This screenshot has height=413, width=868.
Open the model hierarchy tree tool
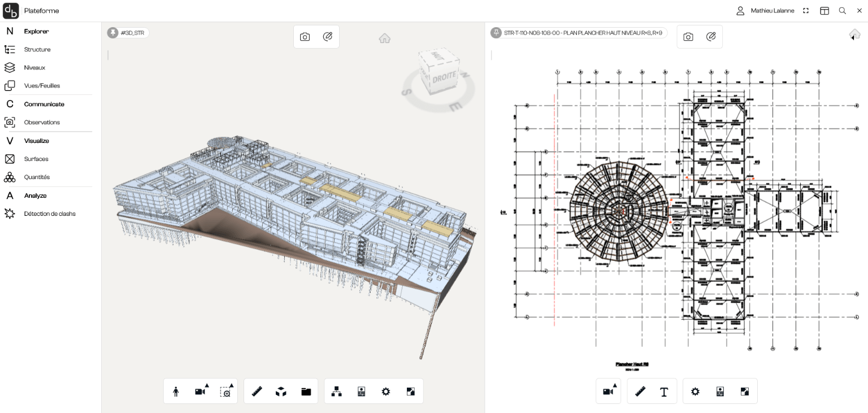(x=336, y=391)
